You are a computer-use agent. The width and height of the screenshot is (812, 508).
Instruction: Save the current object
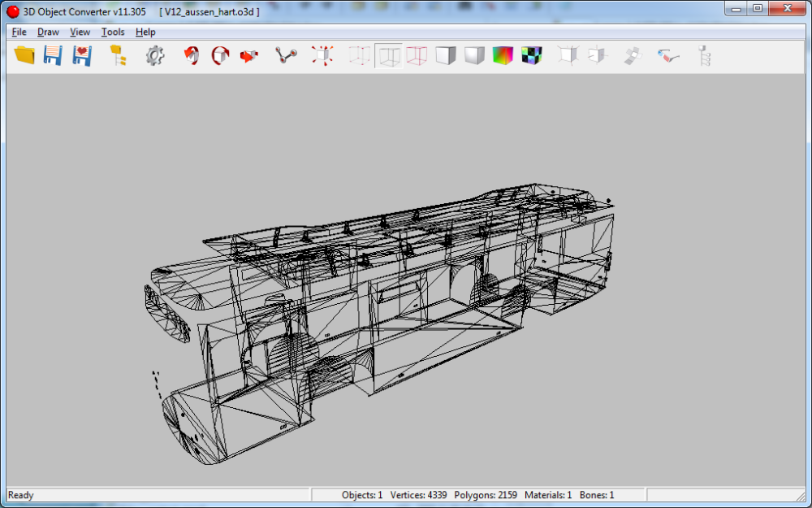[52, 55]
